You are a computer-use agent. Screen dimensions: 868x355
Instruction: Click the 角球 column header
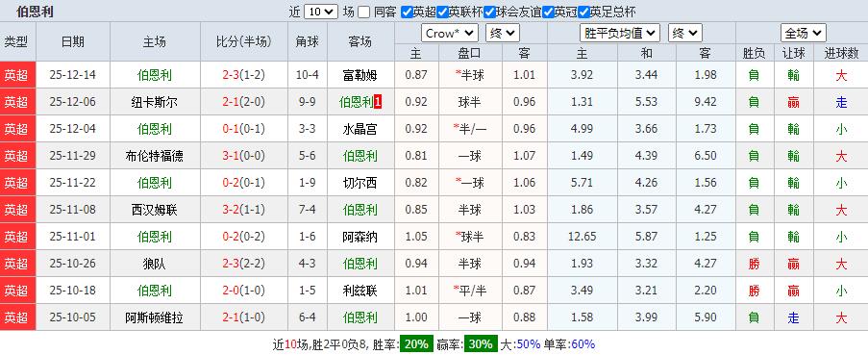308,41
